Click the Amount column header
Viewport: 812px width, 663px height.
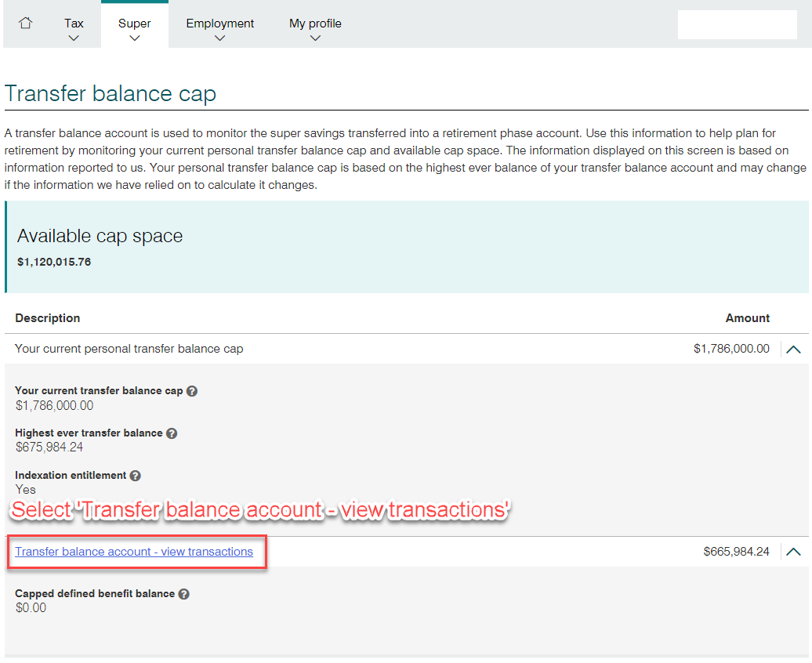coord(747,318)
